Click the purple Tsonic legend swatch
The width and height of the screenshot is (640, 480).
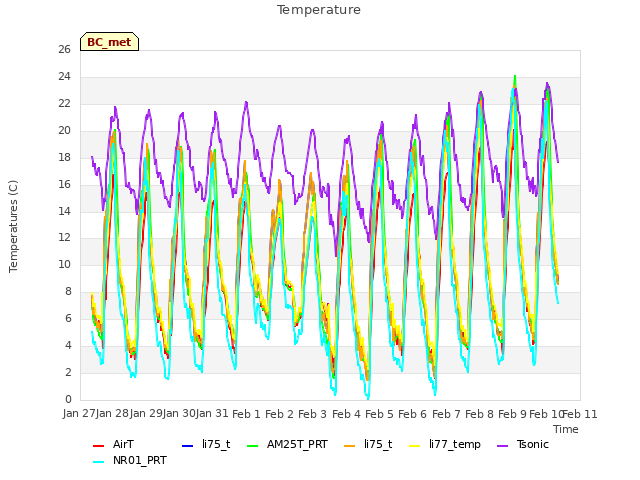(x=503, y=445)
